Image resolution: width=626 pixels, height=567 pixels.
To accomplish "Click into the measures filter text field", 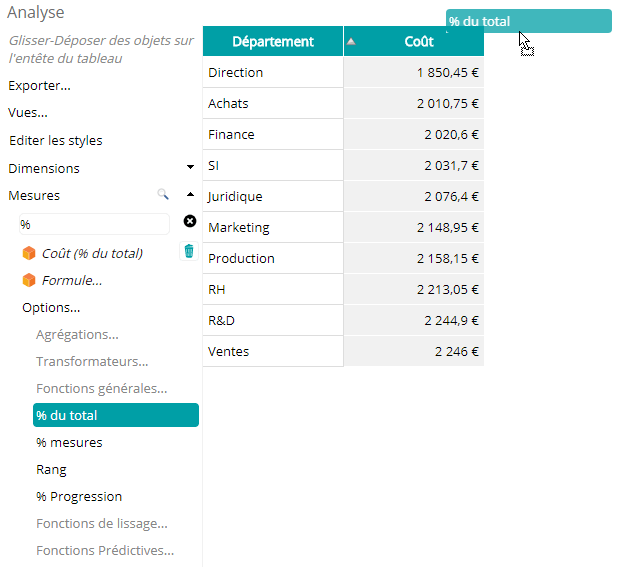I will 94,224.
